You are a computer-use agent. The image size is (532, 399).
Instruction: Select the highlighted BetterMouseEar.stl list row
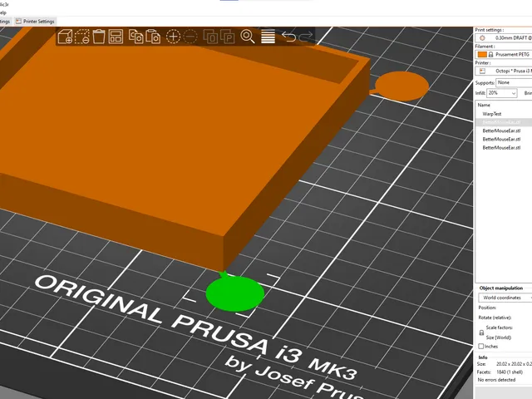click(x=504, y=122)
